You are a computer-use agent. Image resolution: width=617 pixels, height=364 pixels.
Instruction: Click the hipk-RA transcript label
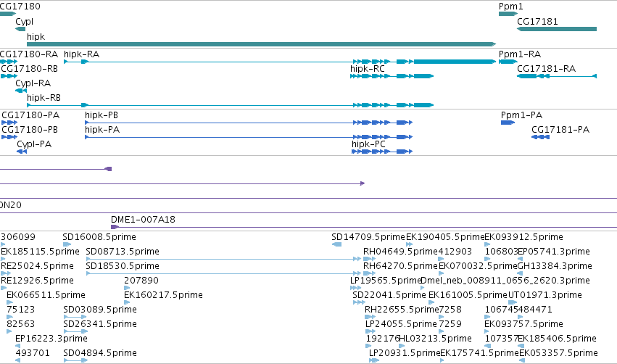pyautogui.click(x=81, y=54)
